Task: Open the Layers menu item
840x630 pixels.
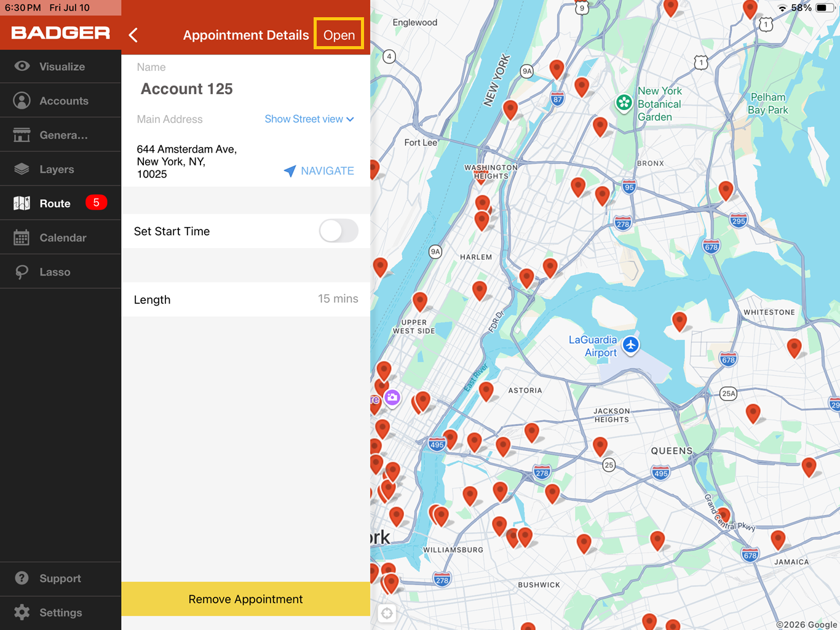Action: coord(61,169)
